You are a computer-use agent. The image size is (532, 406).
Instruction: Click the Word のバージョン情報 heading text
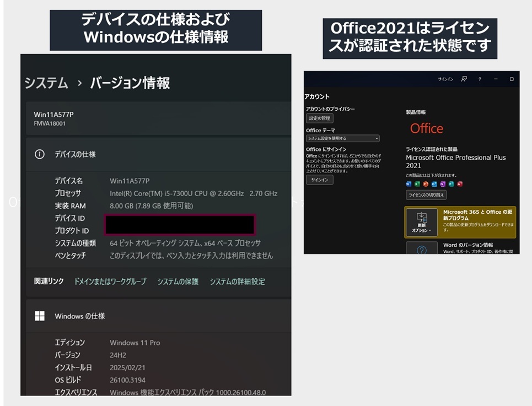(x=468, y=245)
